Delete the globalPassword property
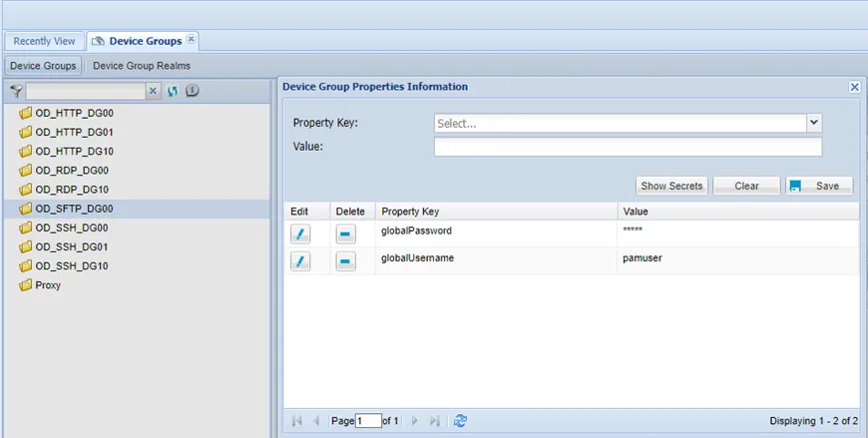 point(346,234)
